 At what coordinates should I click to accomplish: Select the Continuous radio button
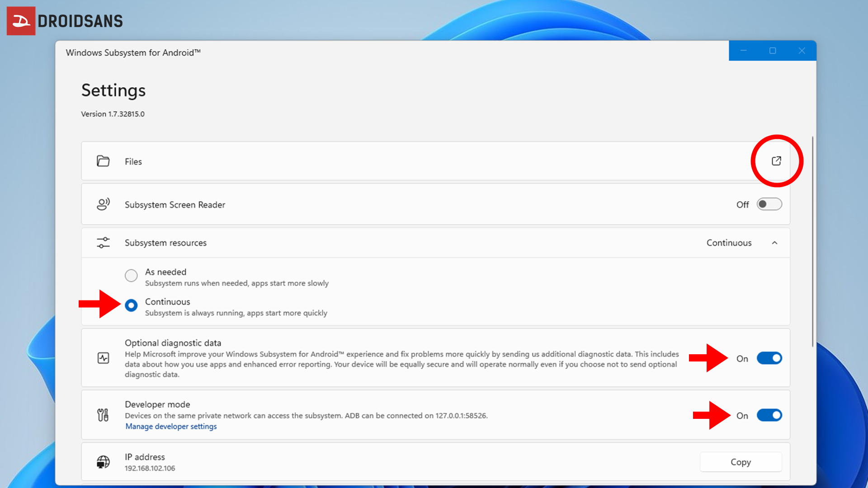pos(131,305)
